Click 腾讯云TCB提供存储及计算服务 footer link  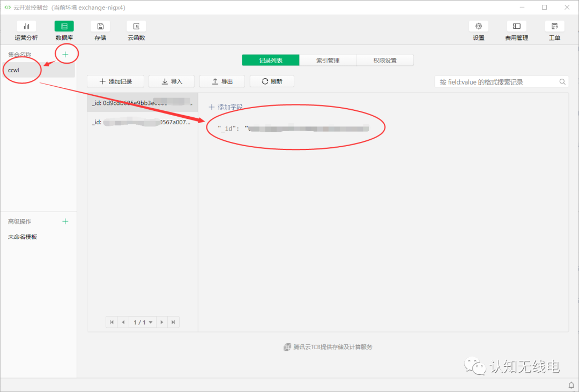point(328,347)
